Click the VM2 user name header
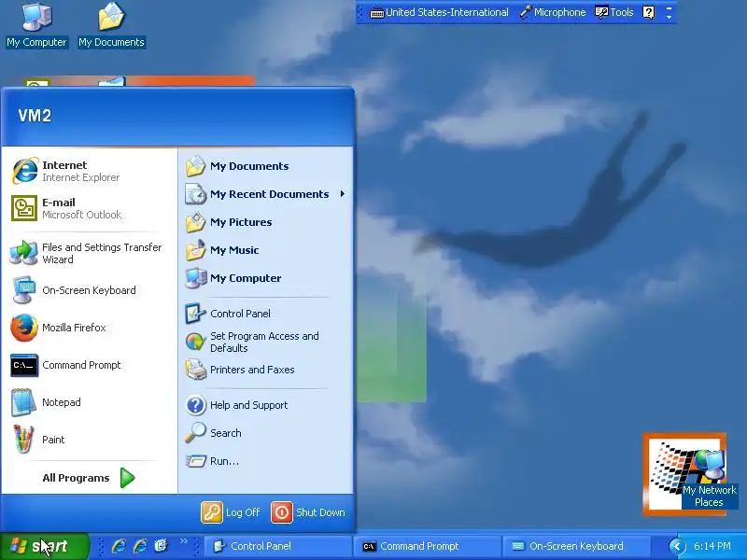This screenshot has width=747, height=560. click(35, 115)
